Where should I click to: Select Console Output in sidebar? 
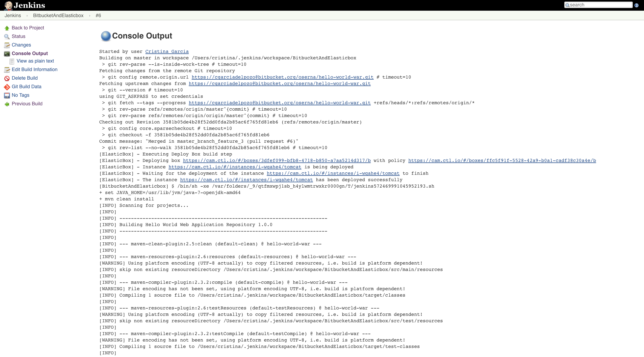pyautogui.click(x=30, y=53)
